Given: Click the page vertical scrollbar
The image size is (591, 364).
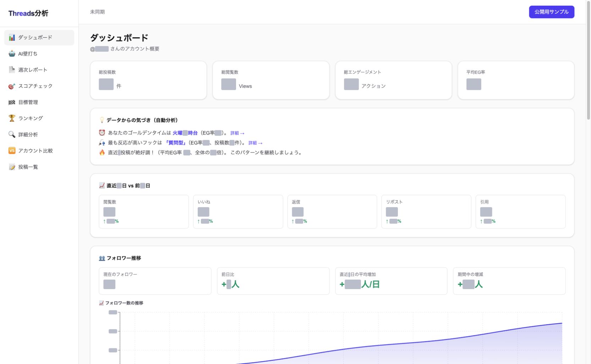Looking at the screenshot, I should click(x=588, y=60).
